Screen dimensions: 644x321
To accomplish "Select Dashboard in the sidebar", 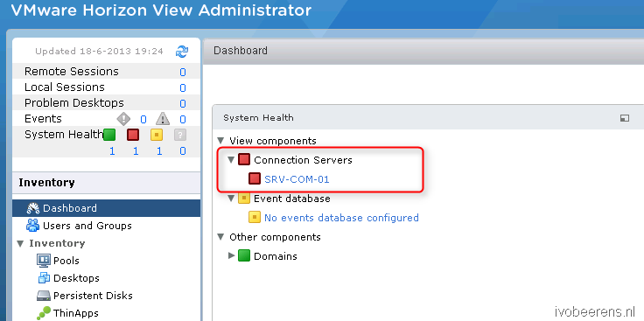I will point(107,208).
